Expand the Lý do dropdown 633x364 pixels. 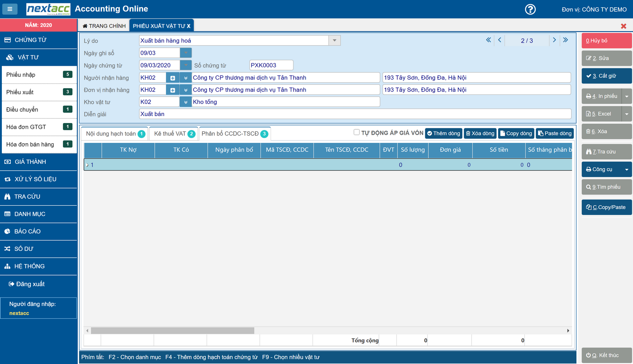(x=334, y=40)
